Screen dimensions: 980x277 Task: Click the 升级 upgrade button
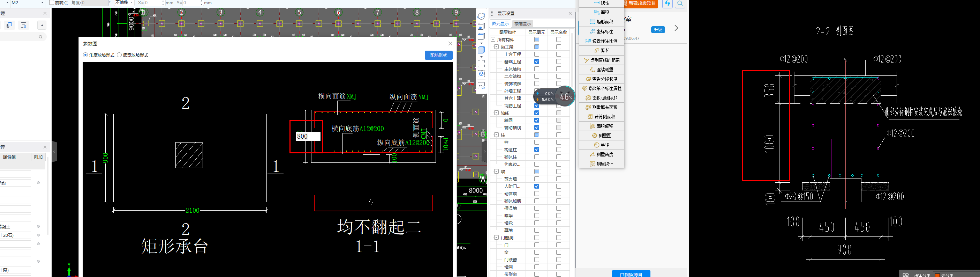(658, 30)
